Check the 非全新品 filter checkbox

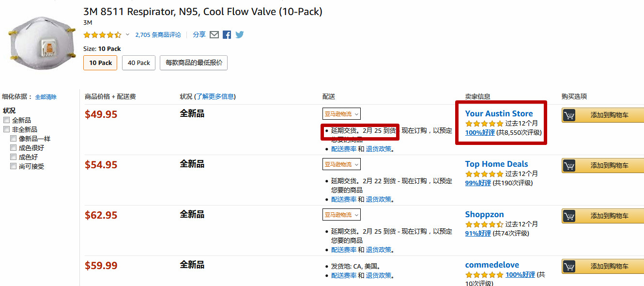tap(7, 129)
